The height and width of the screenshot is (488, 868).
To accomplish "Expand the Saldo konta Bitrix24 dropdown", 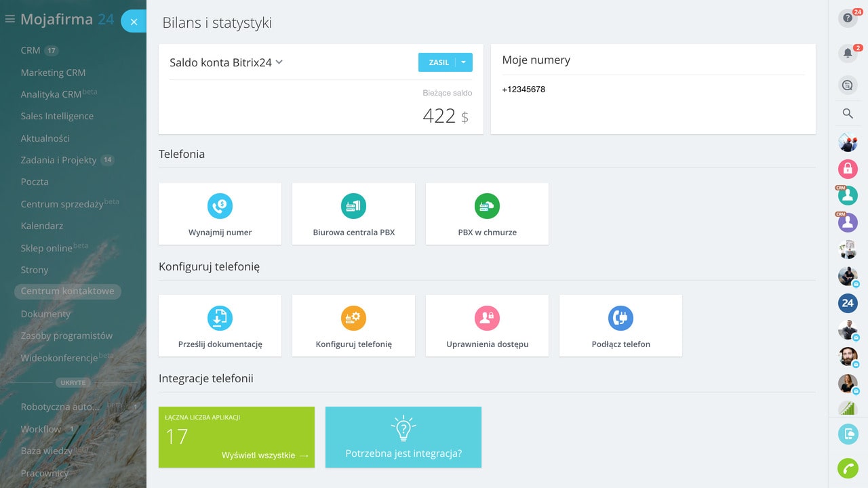I will pos(279,62).
